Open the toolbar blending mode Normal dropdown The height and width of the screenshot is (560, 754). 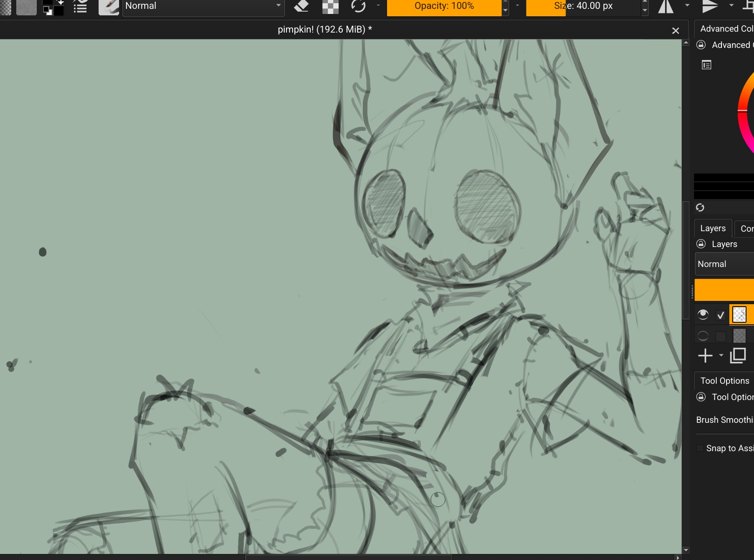pos(203,6)
